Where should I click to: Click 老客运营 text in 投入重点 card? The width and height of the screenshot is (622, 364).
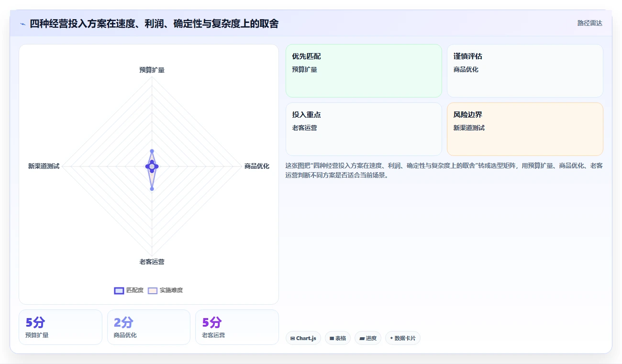pyautogui.click(x=305, y=128)
